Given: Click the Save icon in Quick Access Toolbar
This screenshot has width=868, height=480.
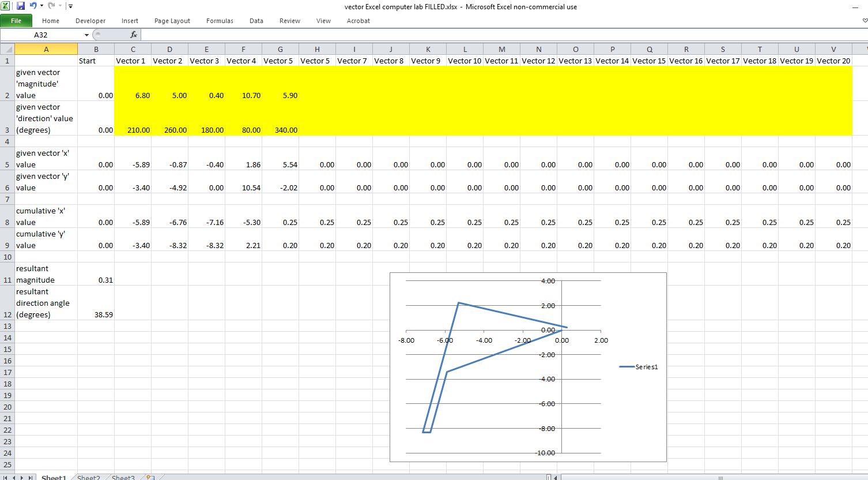Looking at the screenshot, I should (x=21, y=6).
